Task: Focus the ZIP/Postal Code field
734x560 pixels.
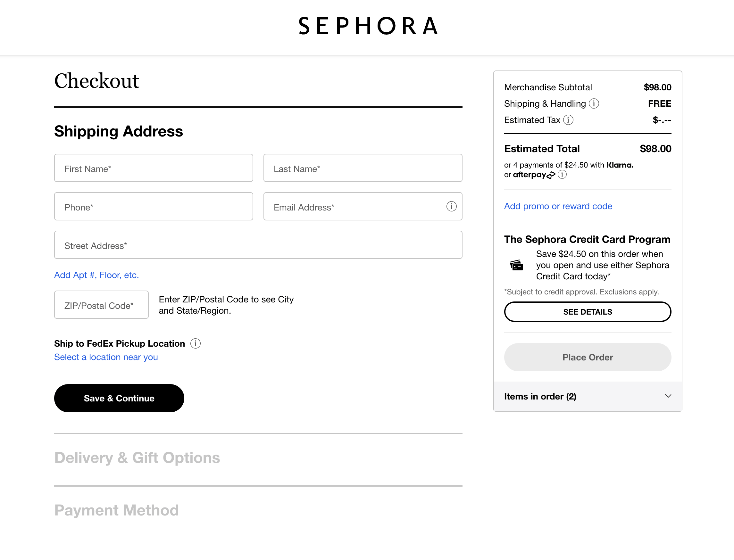Action: coord(101,305)
